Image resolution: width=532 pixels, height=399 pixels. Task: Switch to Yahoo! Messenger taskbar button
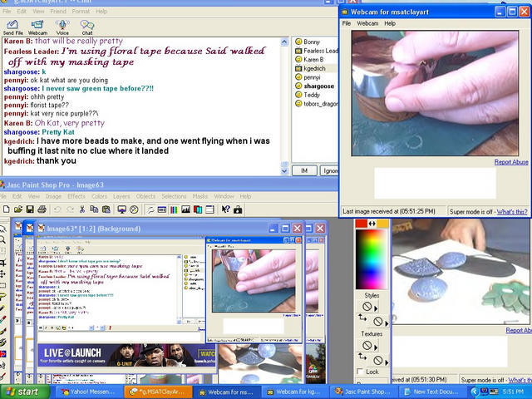(88, 392)
